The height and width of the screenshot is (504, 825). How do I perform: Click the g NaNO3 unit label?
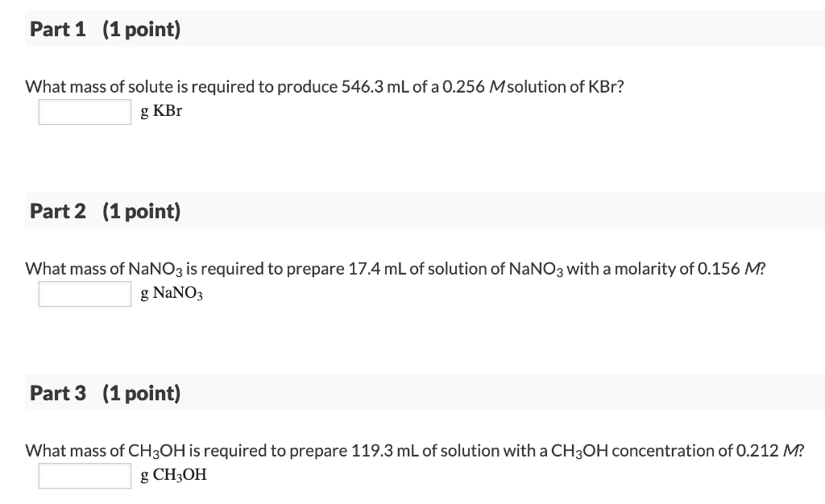pos(172,294)
